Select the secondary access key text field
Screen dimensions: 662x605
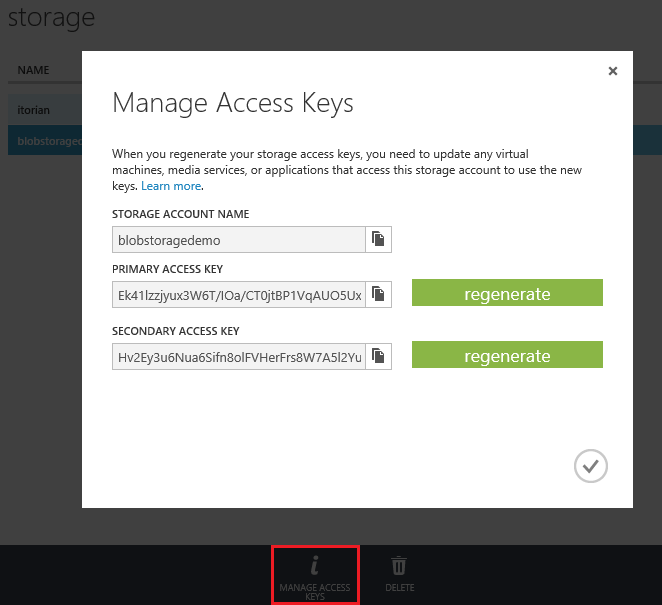pyautogui.click(x=239, y=356)
